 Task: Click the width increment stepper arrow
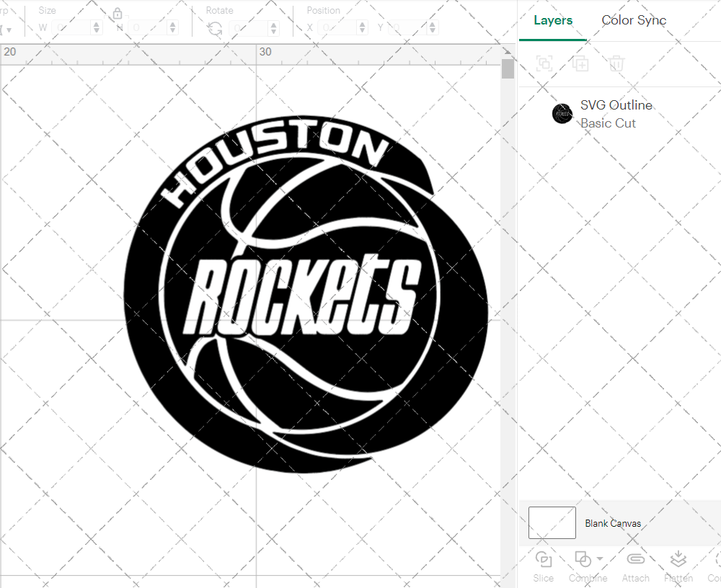(x=96, y=24)
